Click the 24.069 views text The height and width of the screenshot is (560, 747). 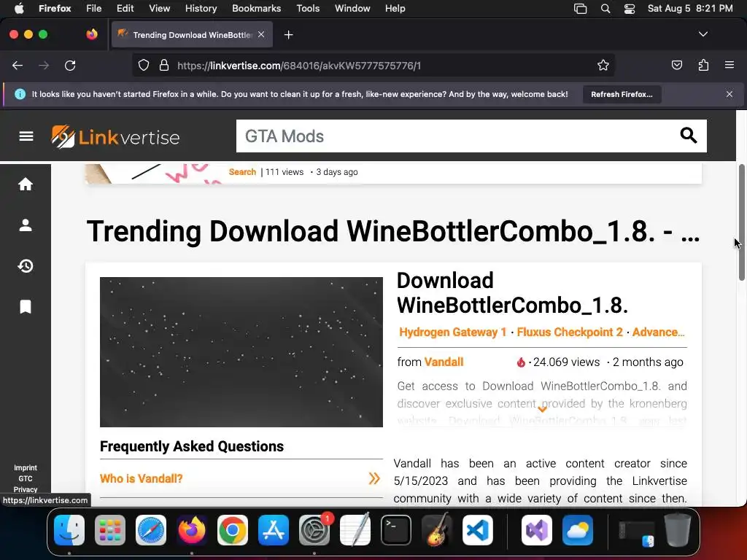click(x=566, y=362)
